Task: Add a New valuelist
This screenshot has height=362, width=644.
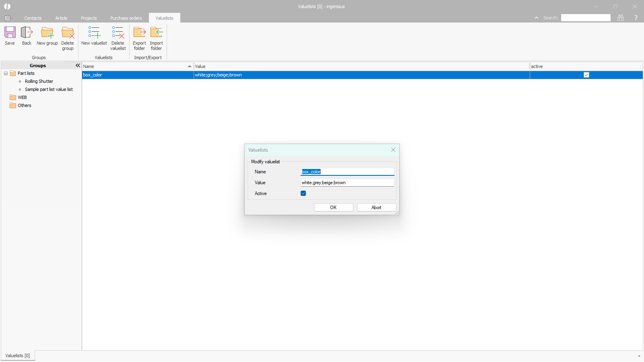Action: pos(94,33)
